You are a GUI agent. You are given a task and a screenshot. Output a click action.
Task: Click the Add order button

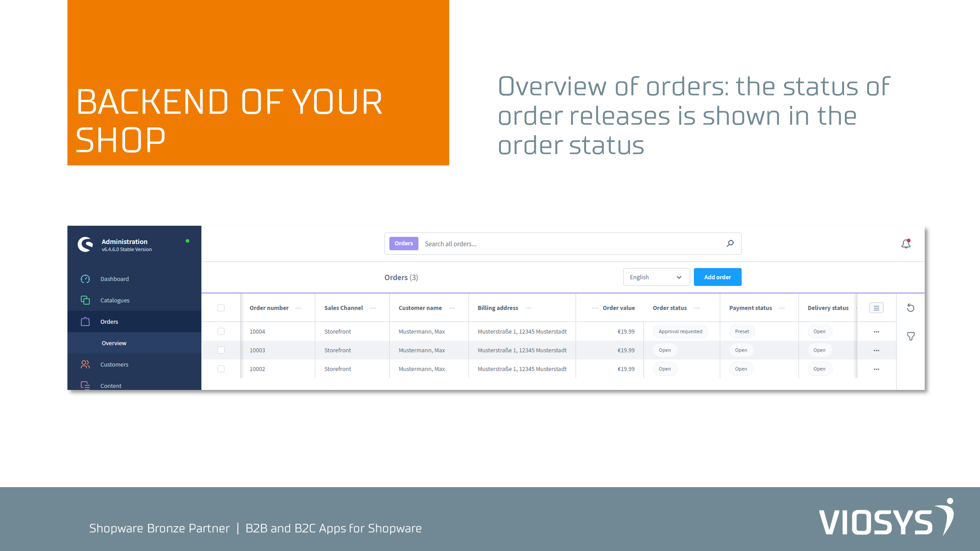(x=717, y=277)
